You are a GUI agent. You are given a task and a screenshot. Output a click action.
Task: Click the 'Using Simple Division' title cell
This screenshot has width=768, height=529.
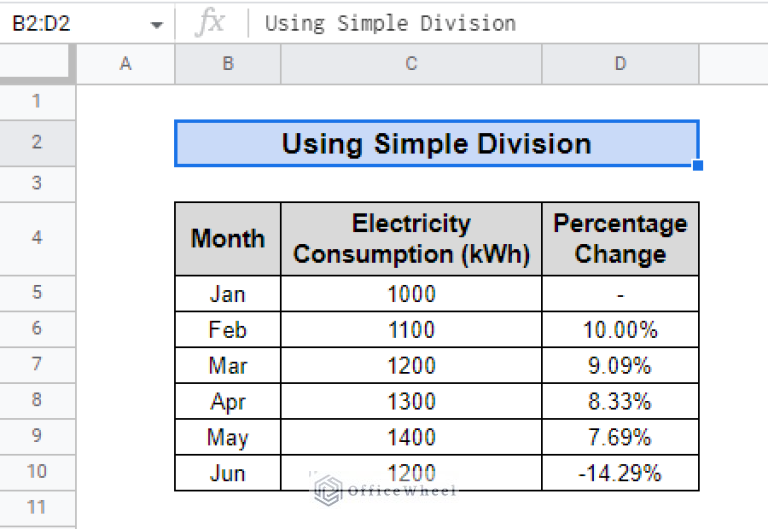coord(436,143)
